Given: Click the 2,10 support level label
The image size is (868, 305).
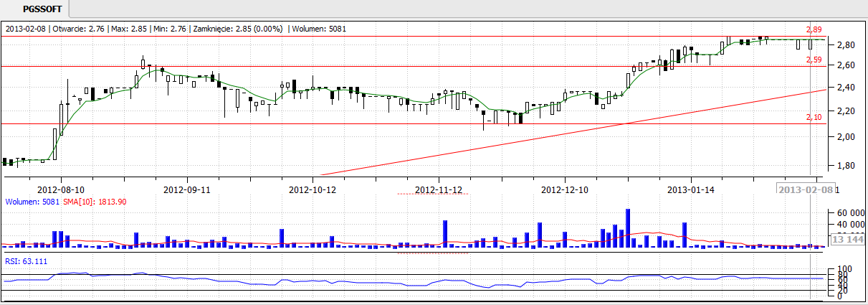Looking at the screenshot, I should tap(814, 117).
